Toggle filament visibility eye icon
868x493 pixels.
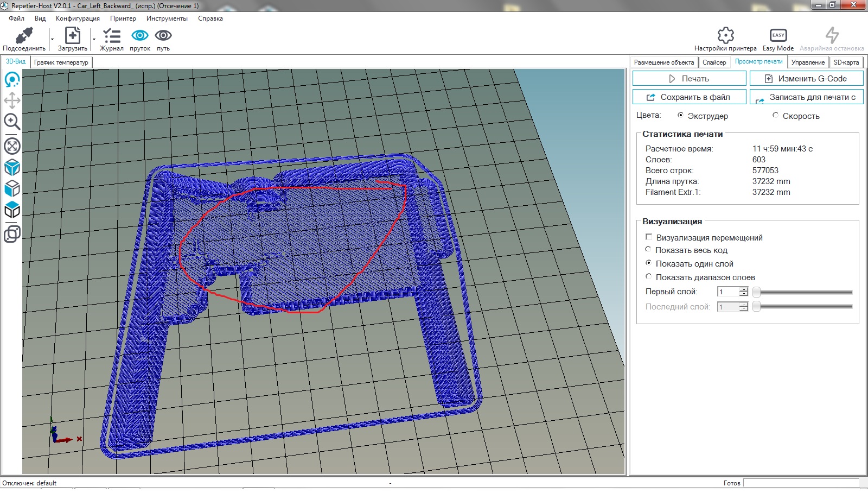(140, 36)
